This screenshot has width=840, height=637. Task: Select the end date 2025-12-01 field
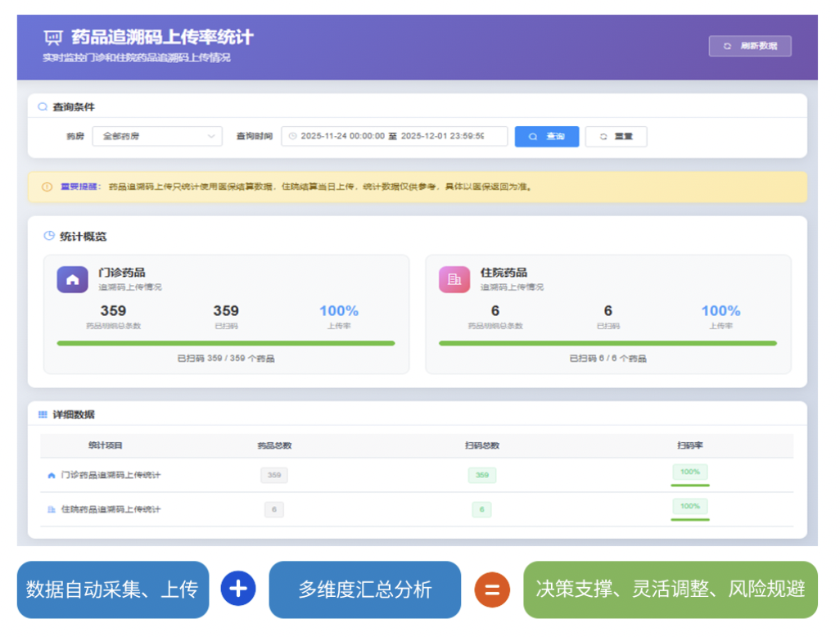(442, 137)
